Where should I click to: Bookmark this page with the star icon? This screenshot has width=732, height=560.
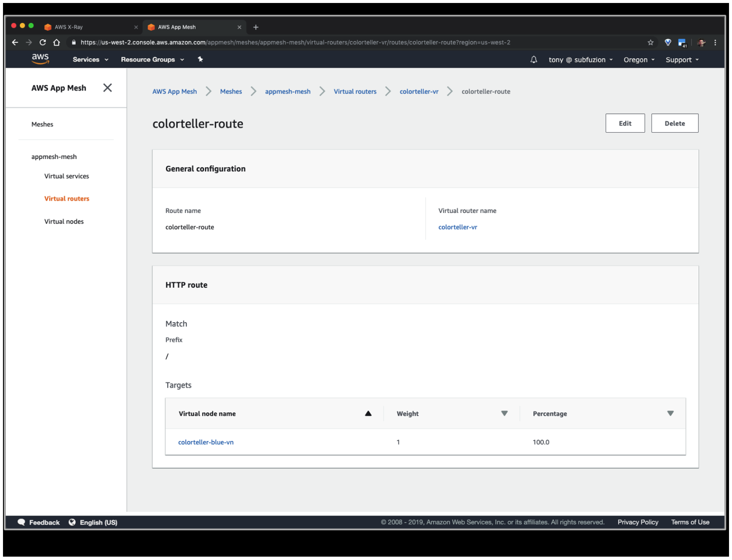click(x=651, y=43)
